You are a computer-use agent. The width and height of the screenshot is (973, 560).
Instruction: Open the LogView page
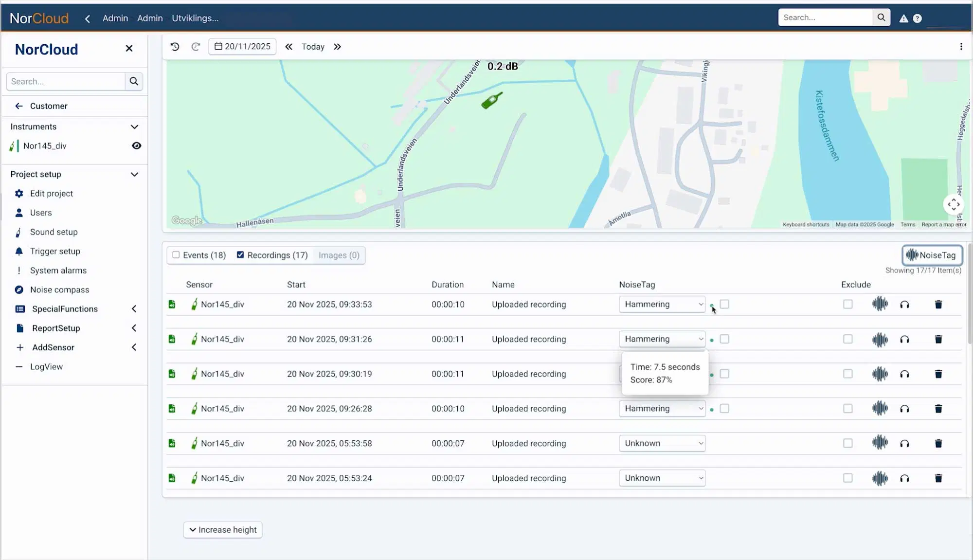pyautogui.click(x=46, y=367)
